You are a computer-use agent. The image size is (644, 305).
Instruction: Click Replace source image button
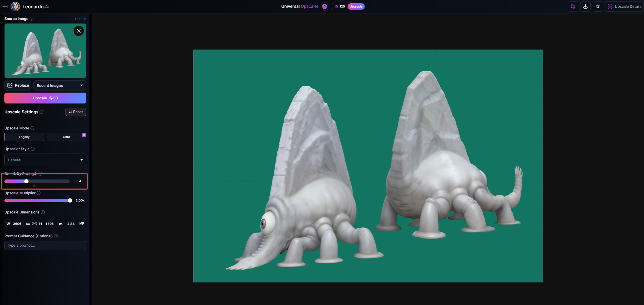tap(18, 86)
